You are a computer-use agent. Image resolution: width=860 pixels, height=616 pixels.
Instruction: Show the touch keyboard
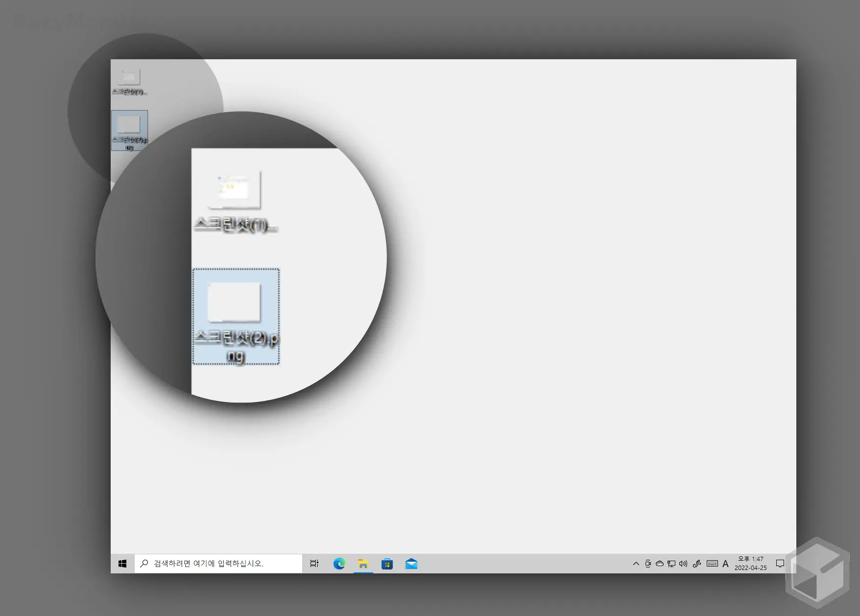(x=712, y=564)
